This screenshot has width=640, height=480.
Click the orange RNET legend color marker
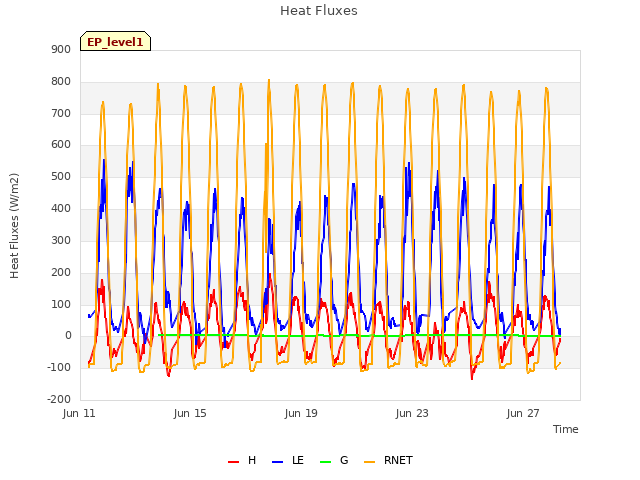tap(369, 462)
